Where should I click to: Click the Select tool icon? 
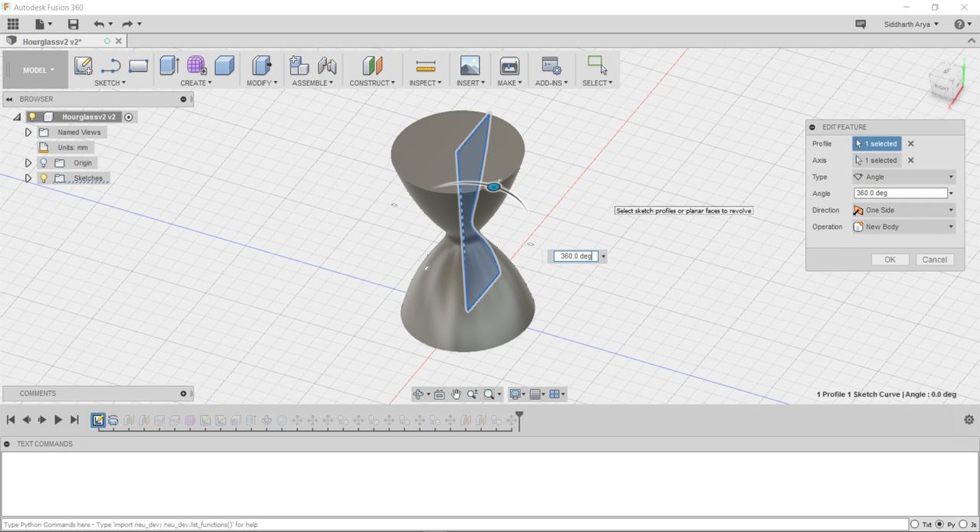tap(597, 65)
